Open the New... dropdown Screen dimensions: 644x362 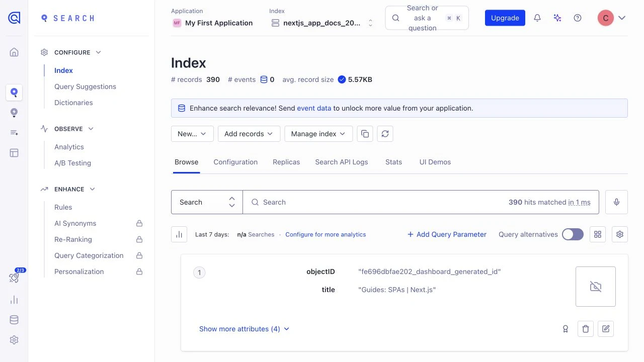pyautogui.click(x=192, y=134)
